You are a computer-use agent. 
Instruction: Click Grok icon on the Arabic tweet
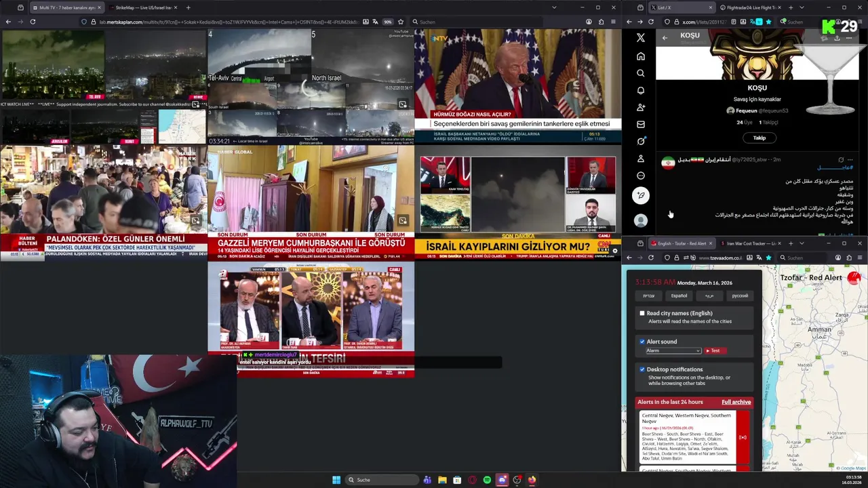(841, 160)
